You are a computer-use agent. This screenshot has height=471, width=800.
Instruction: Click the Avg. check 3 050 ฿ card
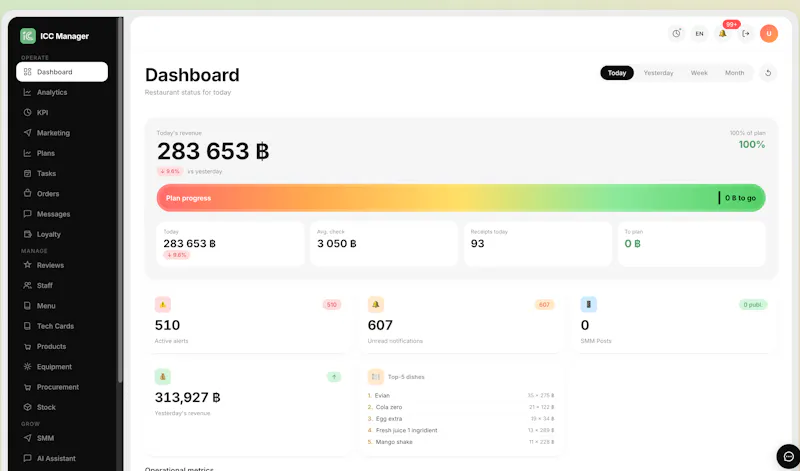click(384, 244)
